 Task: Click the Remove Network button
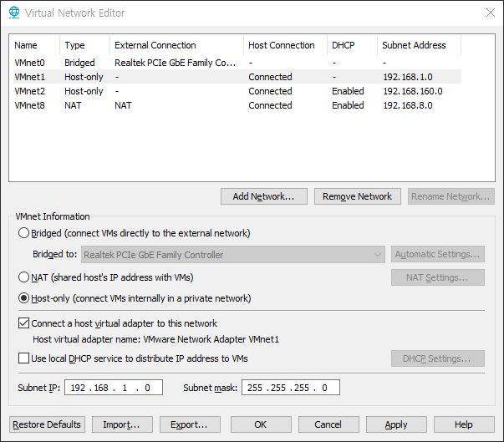point(358,196)
